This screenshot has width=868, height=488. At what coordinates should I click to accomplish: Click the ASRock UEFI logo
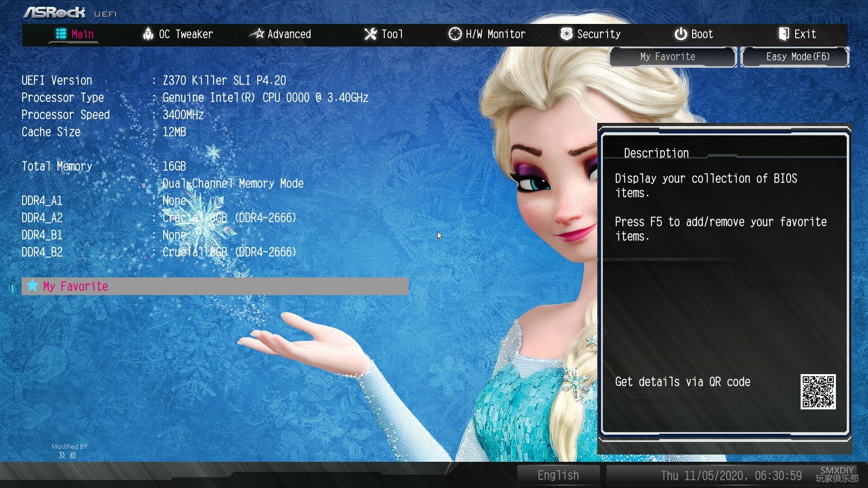pos(70,13)
